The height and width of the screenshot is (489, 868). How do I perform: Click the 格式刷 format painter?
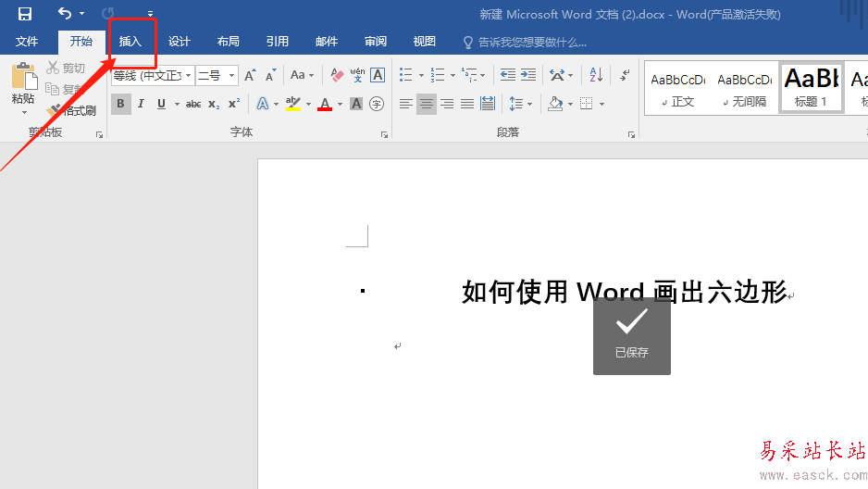[71, 110]
